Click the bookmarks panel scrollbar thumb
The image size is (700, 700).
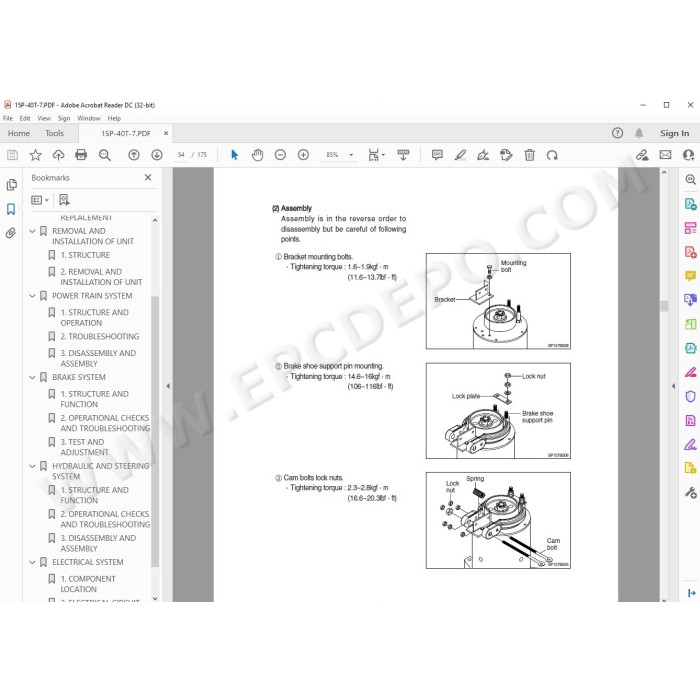155,431
